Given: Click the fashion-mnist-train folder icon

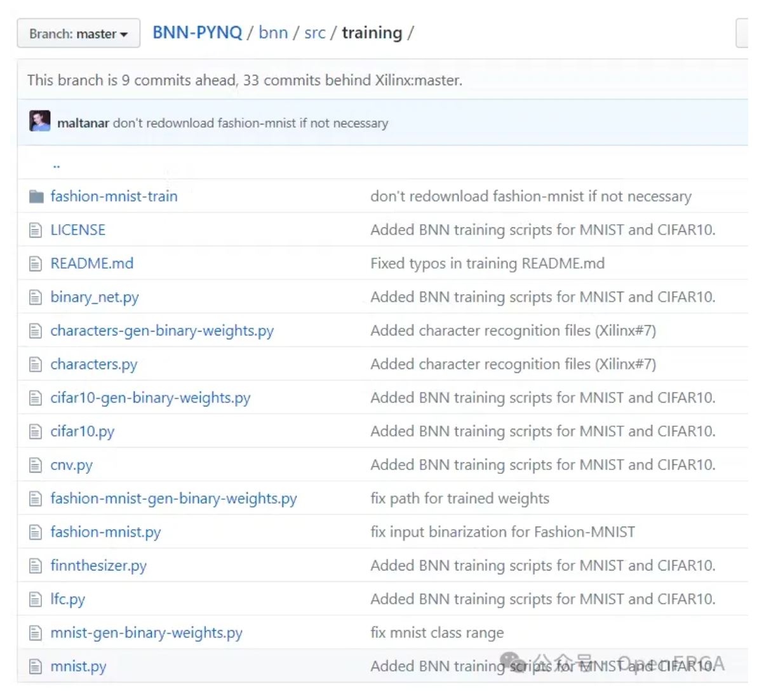Looking at the screenshot, I should (x=36, y=197).
